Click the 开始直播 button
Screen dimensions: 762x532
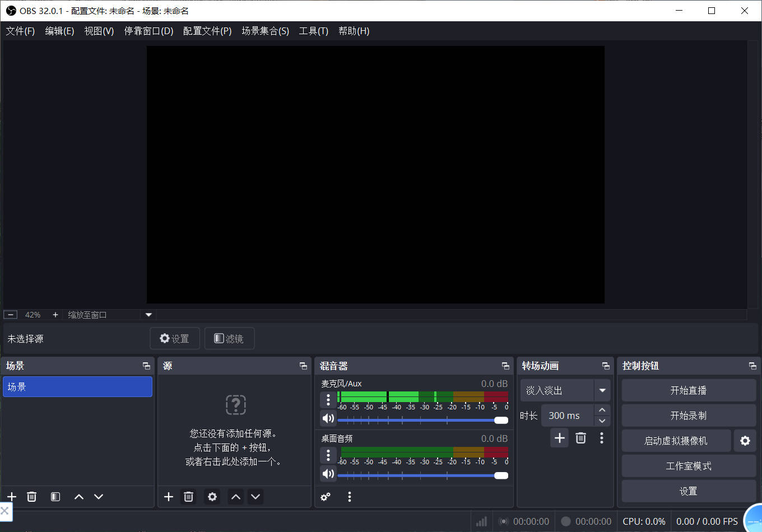click(689, 390)
